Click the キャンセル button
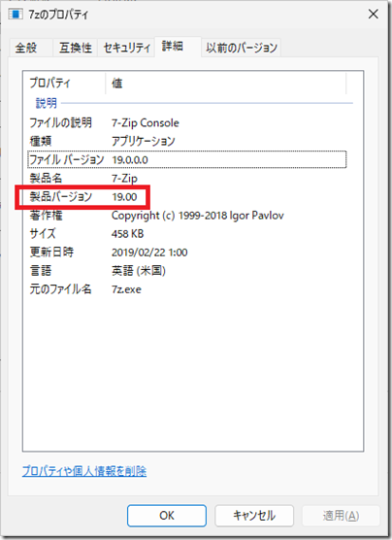Viewport: 392px width, 540px height. click(254, 516)
